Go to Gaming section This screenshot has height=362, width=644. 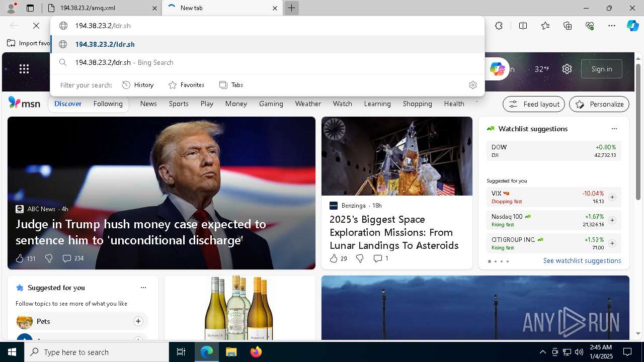coord(271,104)
